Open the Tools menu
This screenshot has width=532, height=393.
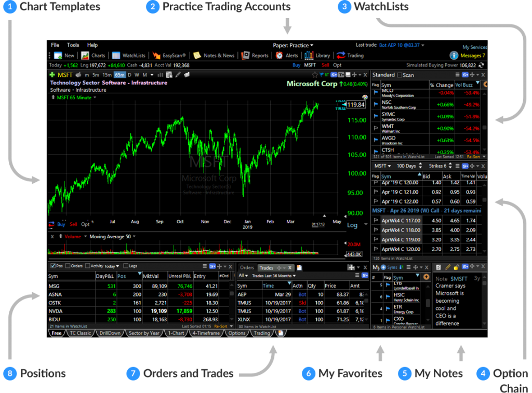point(73,45)
